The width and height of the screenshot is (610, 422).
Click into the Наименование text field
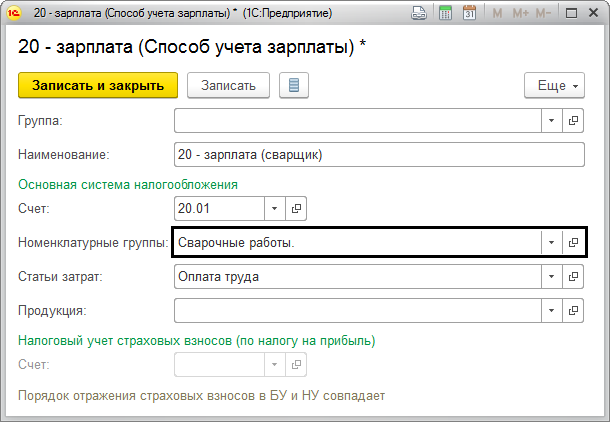[378, 155]
